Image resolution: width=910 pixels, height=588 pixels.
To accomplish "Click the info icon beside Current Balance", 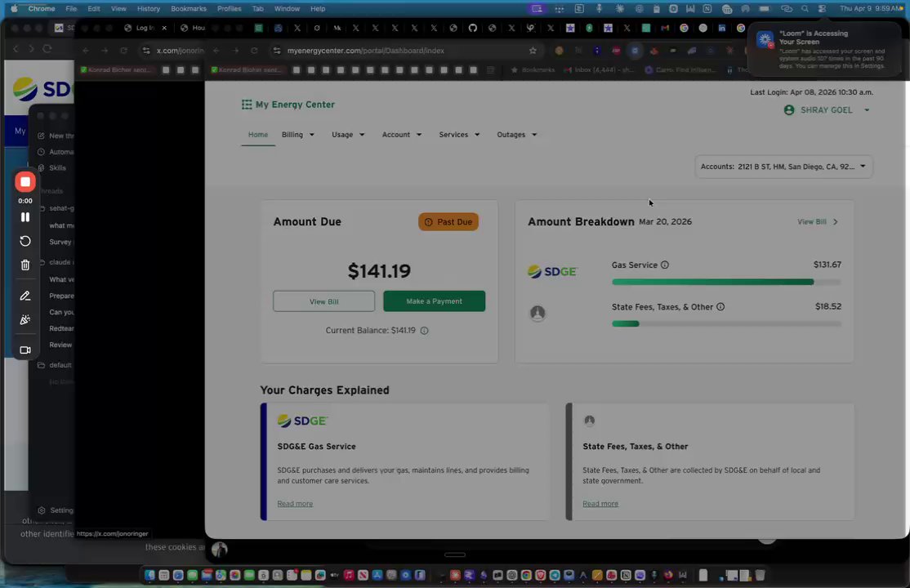I will click(424, 331).
